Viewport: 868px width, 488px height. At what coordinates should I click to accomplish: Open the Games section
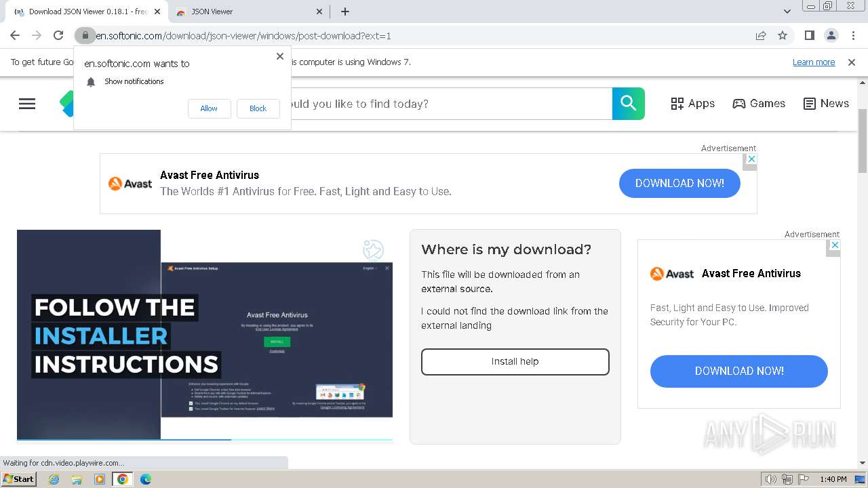click(759, 104)
